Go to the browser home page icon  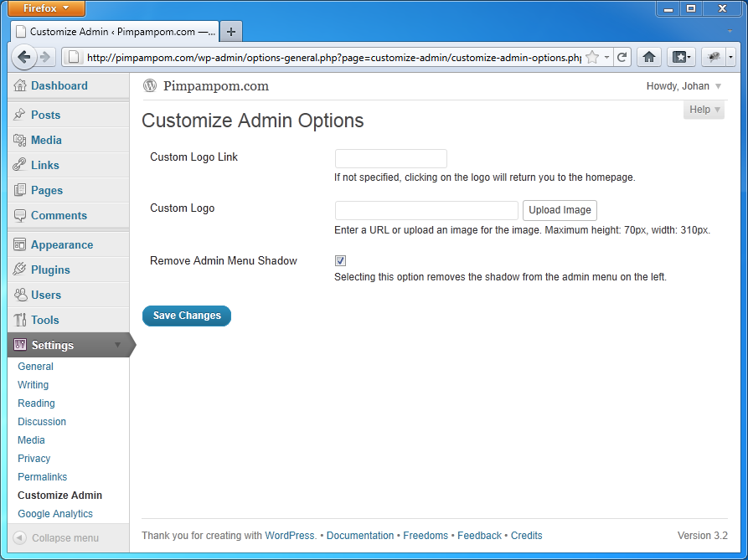649,58
